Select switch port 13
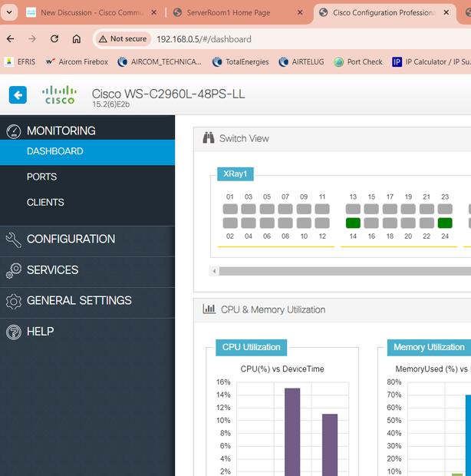The width and height of the screenshot is (471, 476). [x=353, y=209]
